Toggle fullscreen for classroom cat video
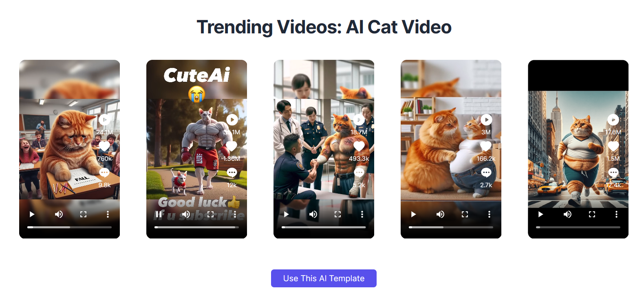 (x=83, y=214)
